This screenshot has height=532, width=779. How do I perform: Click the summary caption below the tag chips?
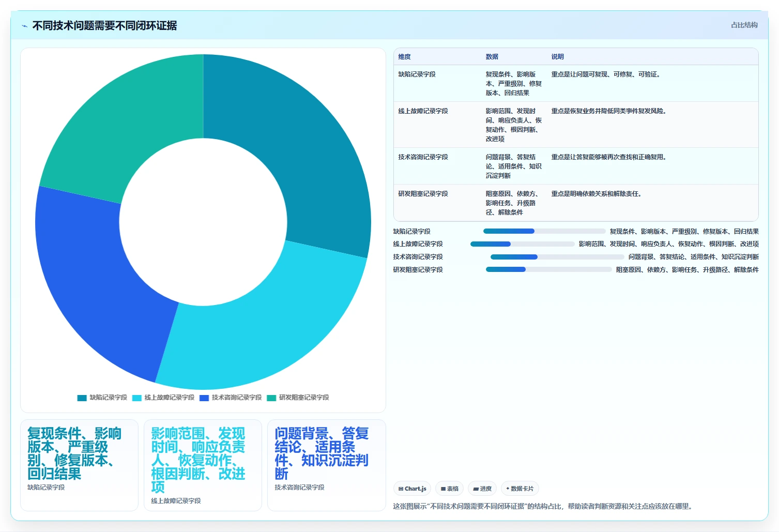click(542, 507)
